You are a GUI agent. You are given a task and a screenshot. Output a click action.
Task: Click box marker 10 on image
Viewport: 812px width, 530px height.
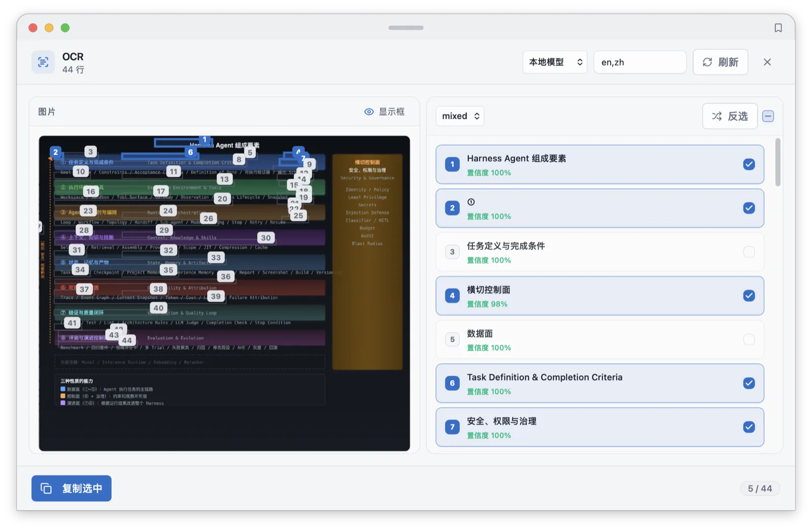click(x=81, y=172)
